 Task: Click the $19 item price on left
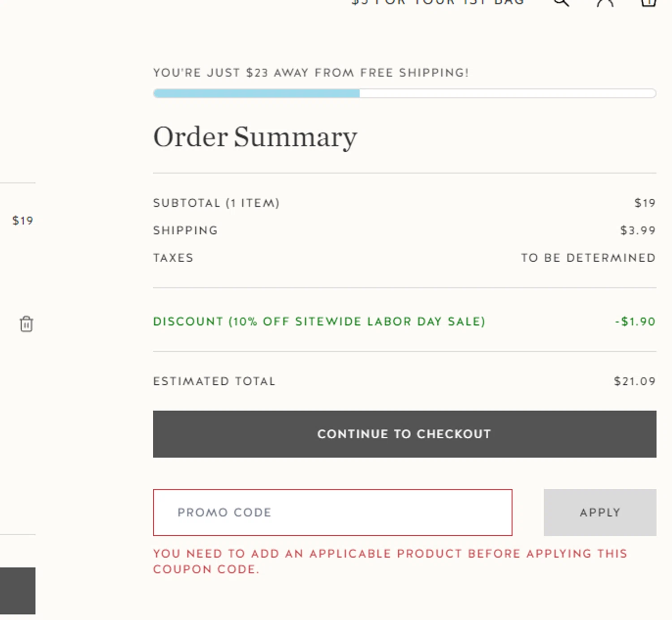tap(22, 220)
